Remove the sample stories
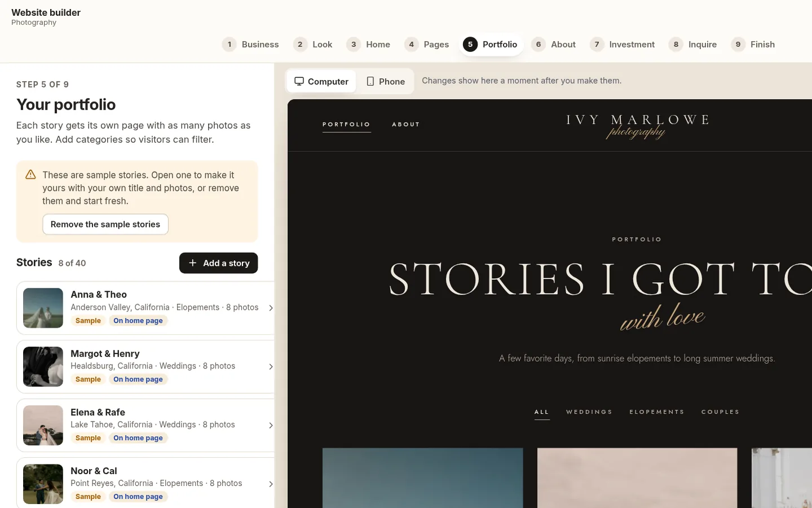Screen dimensions: 812x508 (x=105, y=224)
